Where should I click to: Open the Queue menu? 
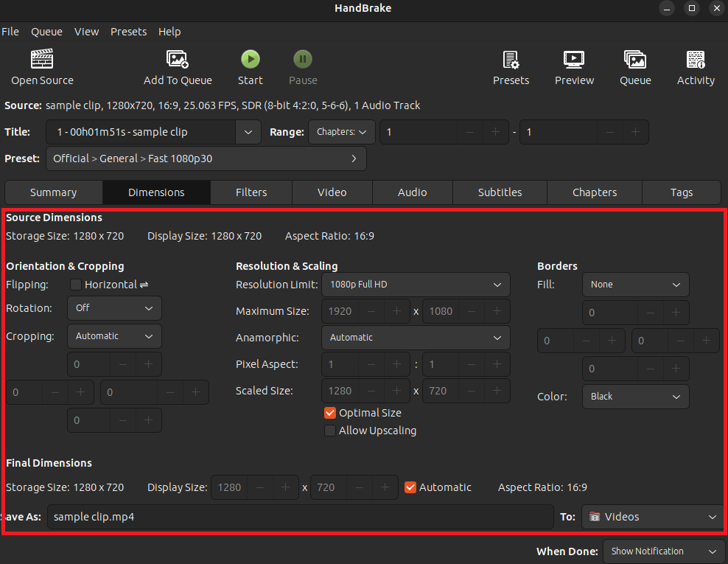46,32
